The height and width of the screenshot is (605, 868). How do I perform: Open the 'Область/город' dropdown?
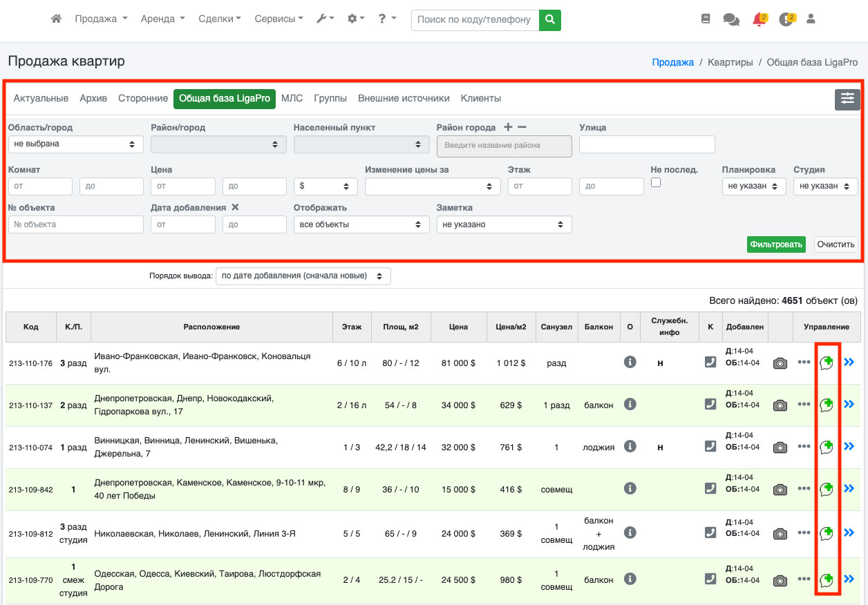pos(76,144)
